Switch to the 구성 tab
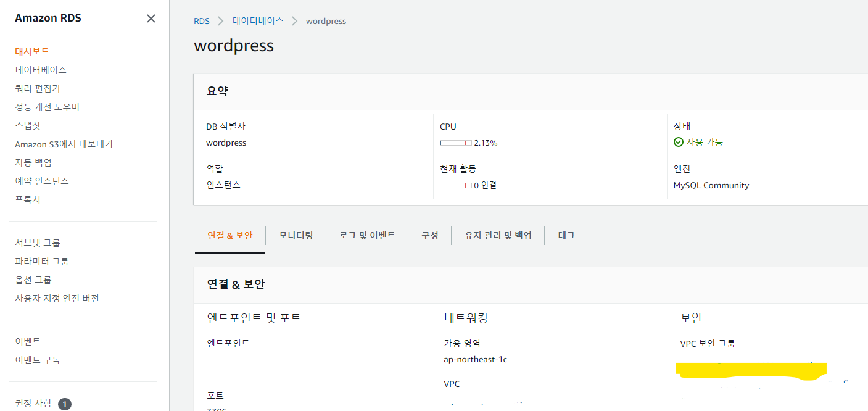Screen dimensions: 868x411 tap(430, 235)
